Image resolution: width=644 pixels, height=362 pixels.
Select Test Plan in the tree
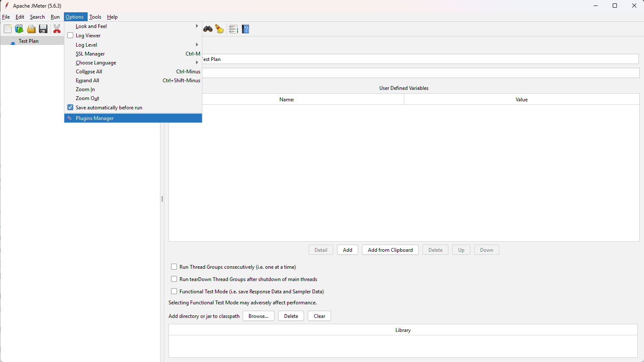tap(28, 41)
